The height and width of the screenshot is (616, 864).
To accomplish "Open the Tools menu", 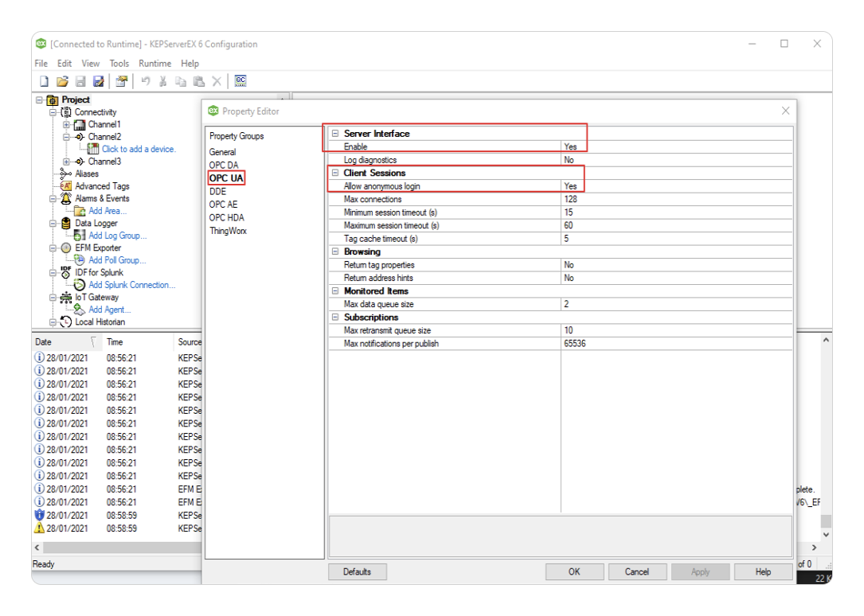I will pyautogui.click(x=119, y=64).
